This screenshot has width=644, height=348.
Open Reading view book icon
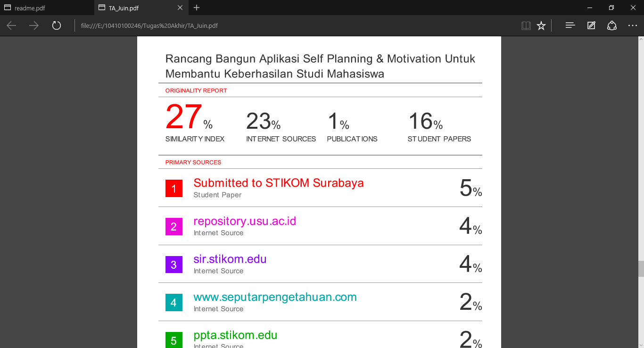526,25
